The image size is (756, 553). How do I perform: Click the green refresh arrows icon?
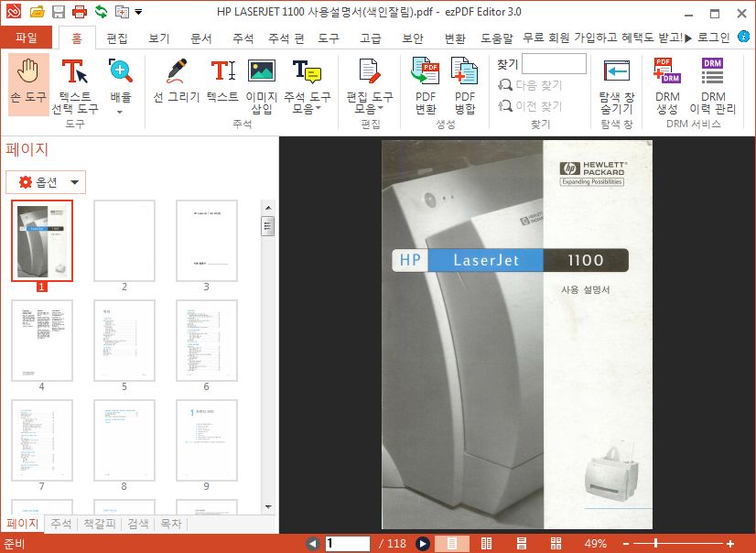pos(102,12)
